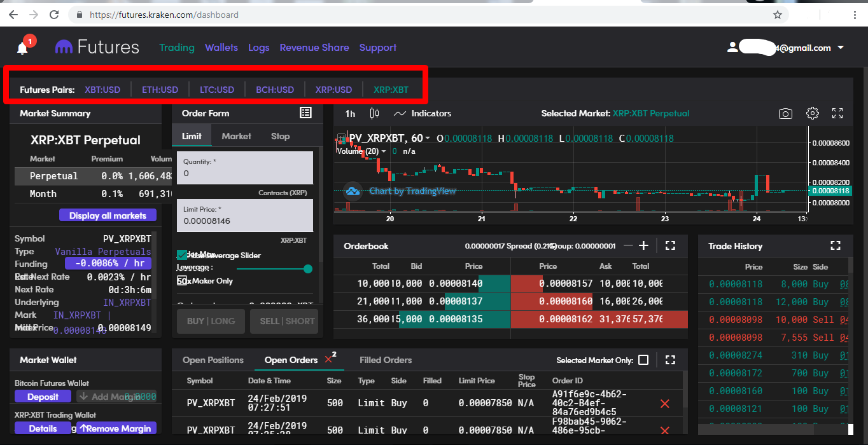868x445 pixels.
Task: Expand the orders panel to fullscreen
Action: (670, 360)
